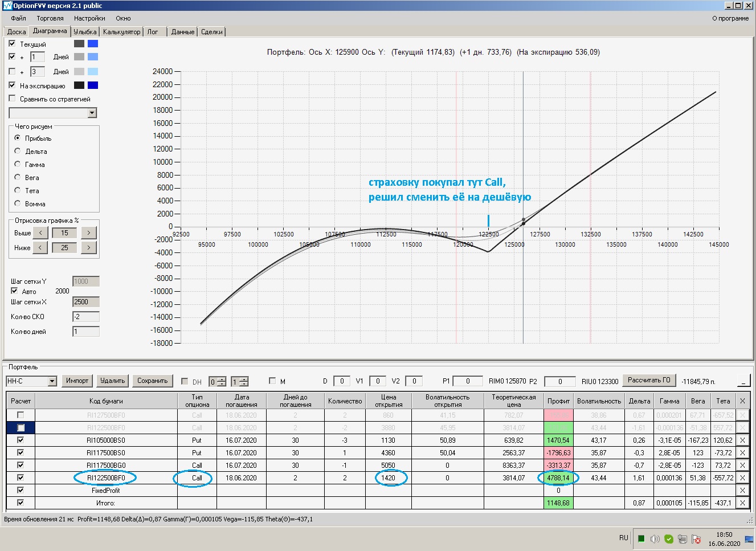Click the network connection tray icon
The height and width of the screenshot is (551, 756).
[683, 538]
